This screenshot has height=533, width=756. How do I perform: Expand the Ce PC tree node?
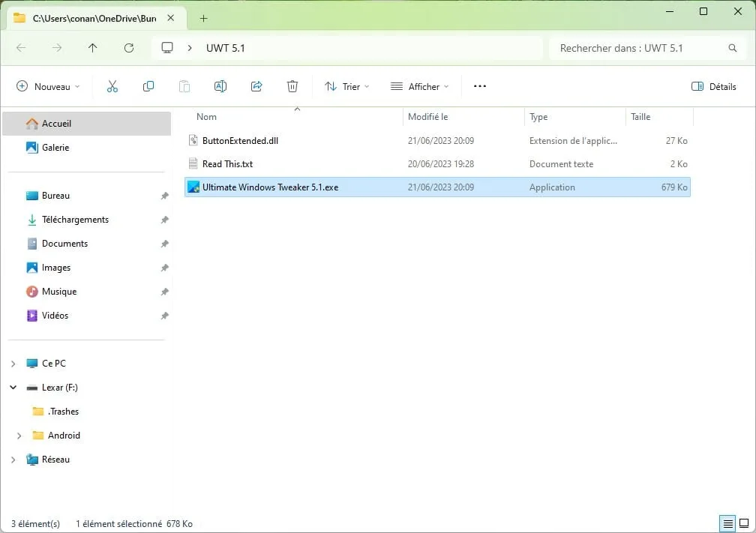[13, 364]
